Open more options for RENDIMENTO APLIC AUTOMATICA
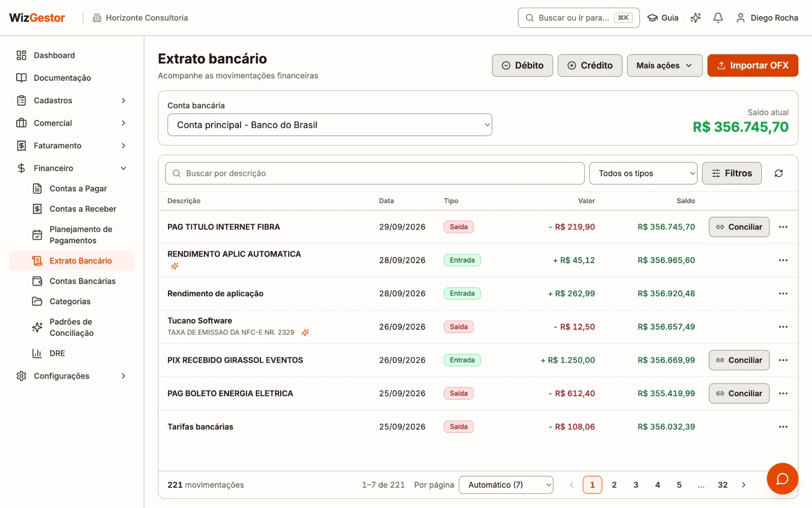The image size is (812, 508). [x=783, y=260]
